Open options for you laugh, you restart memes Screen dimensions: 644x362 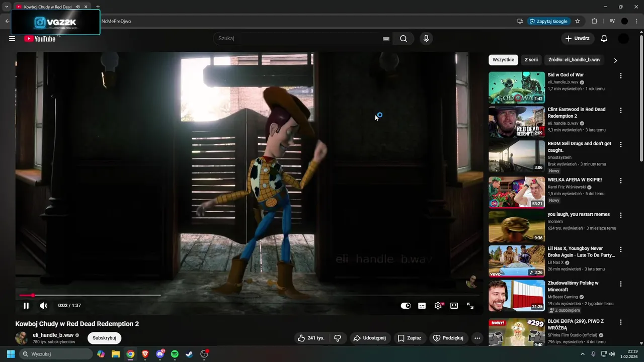tap(620, 215)
